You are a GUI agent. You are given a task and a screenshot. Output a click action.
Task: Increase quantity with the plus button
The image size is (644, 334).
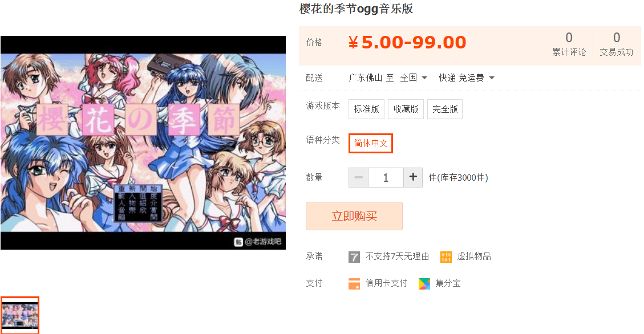pyautogui.click(x=413, y=177)
